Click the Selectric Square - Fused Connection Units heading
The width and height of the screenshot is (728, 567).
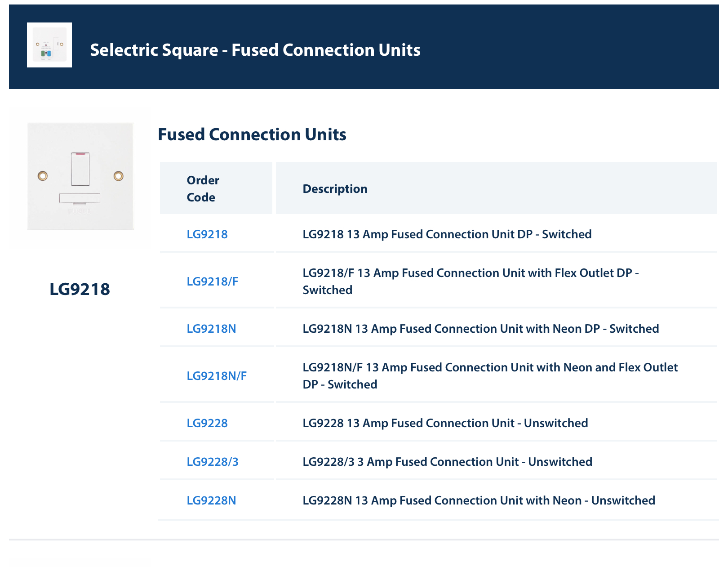point(255,50)
